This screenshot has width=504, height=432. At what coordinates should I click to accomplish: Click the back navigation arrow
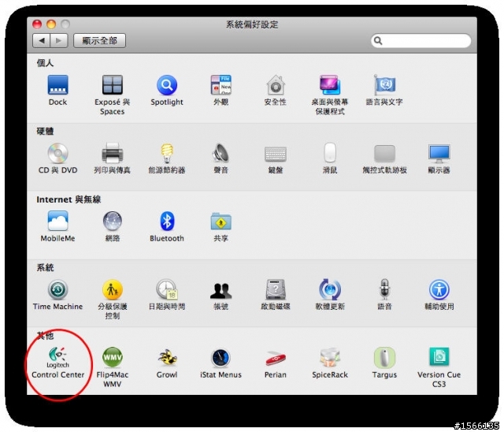click(x=41, y=40)
